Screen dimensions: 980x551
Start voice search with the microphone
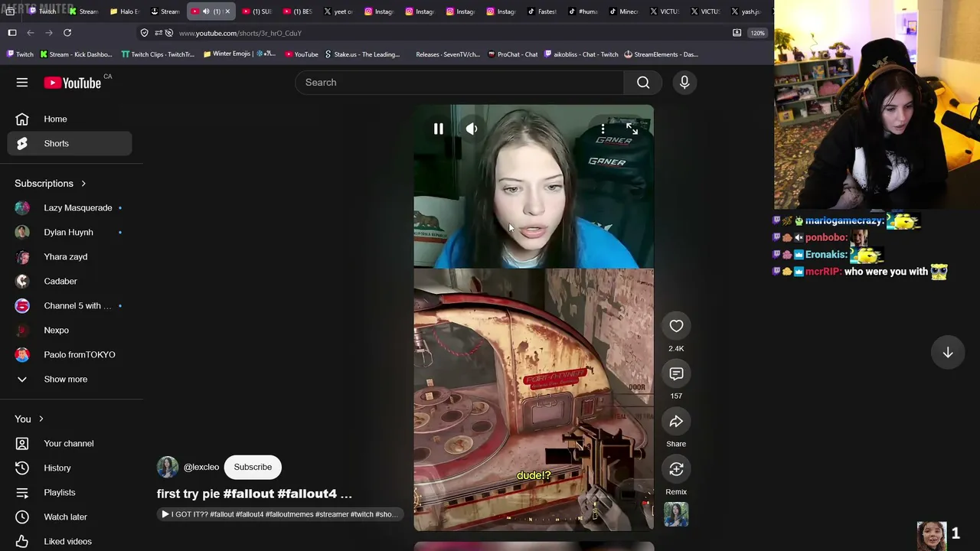click(684, 83)
